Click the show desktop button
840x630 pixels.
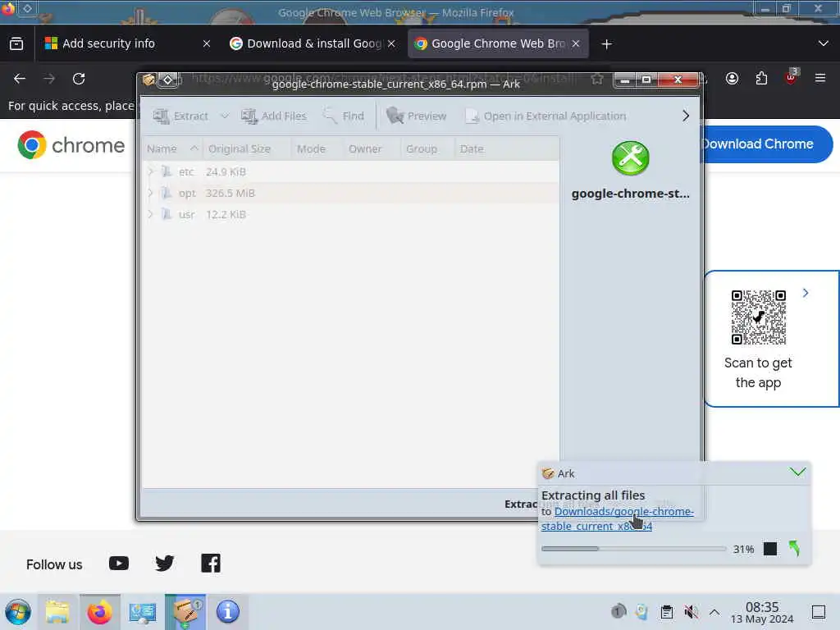pos(819,612)
